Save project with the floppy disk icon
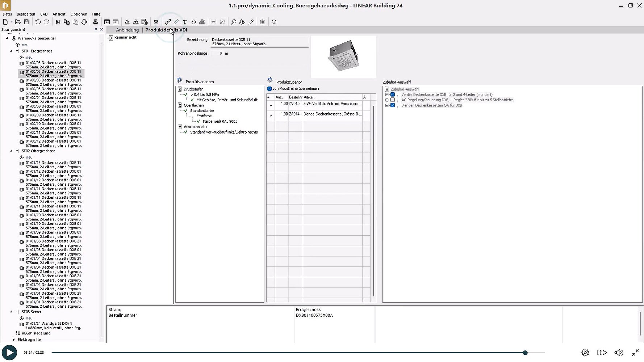This screenshot has height=362, width=644. [26, 22]
